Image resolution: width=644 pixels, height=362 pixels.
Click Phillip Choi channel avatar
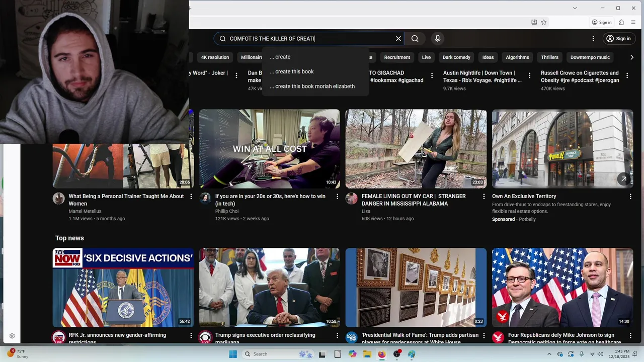click(205, 198)
